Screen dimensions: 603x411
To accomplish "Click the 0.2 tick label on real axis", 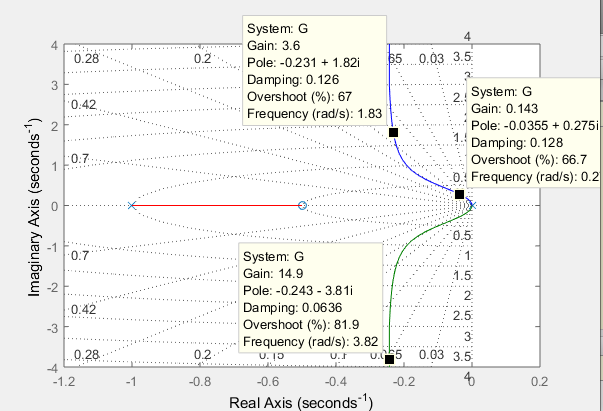I will pos(539,381).
